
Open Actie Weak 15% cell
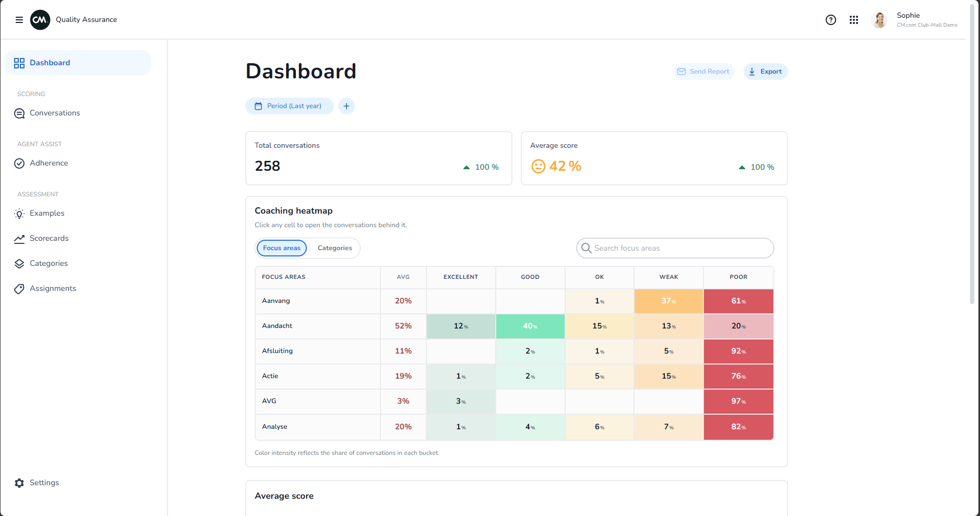(x=668, y=377)
